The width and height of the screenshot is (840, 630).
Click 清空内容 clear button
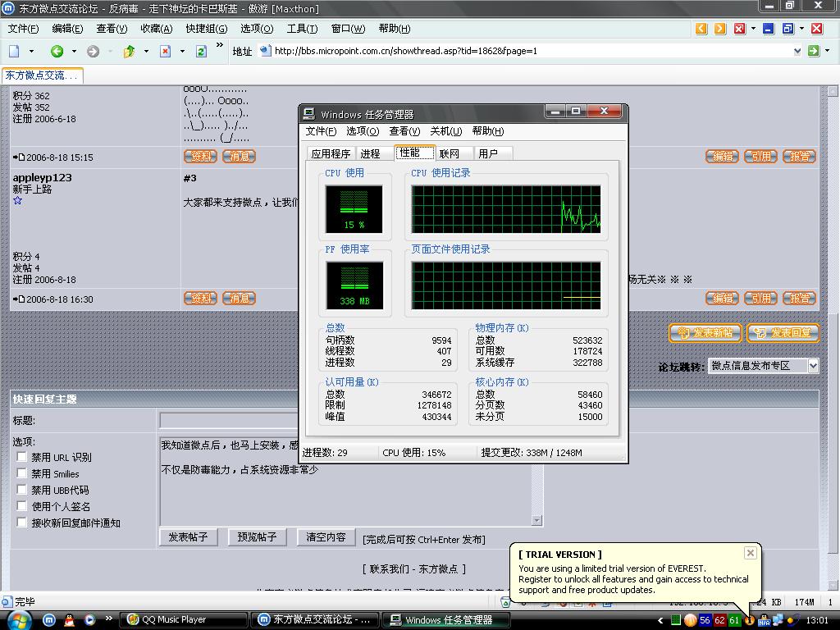tap(326, 536)
